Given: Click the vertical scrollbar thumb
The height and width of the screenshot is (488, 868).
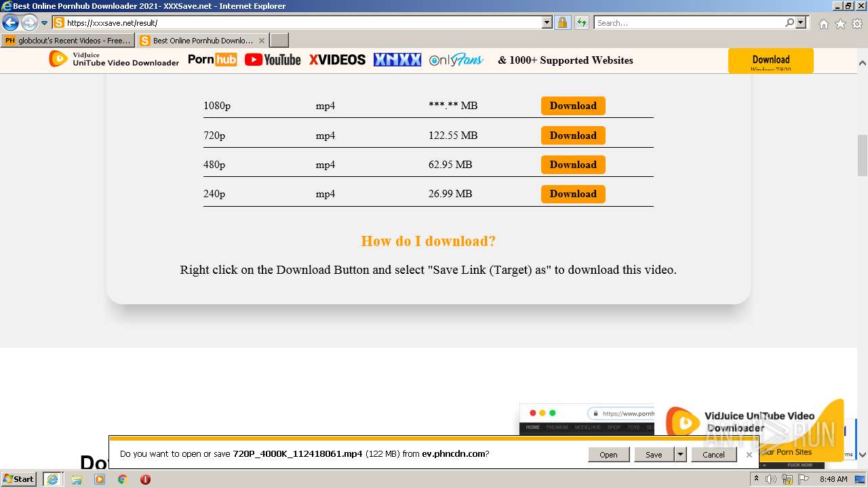Looking at the screenshot, I should click(x=863, y=155).
